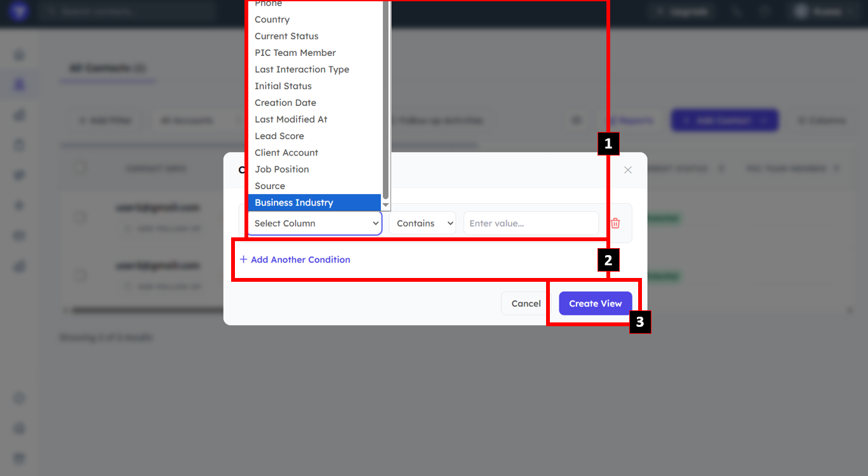Select Last Interaction Type option
The width and height of the screenshot is (868, 476).
[314, 69]
